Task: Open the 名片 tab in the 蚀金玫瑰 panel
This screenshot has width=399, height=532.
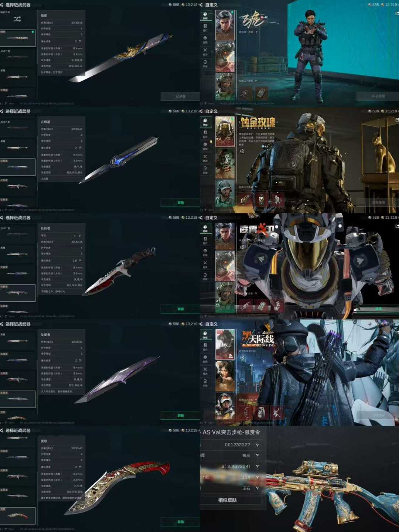Action: click(205, 134)
